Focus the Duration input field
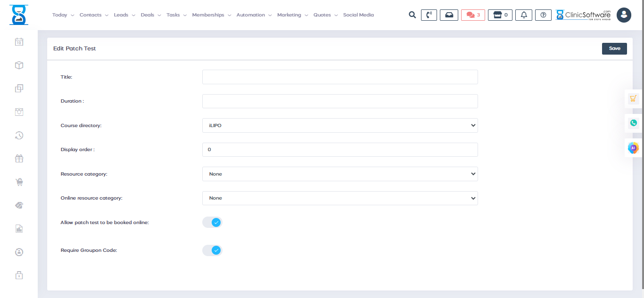The width and height of the screenshot is (644, 298). point(340,101)
